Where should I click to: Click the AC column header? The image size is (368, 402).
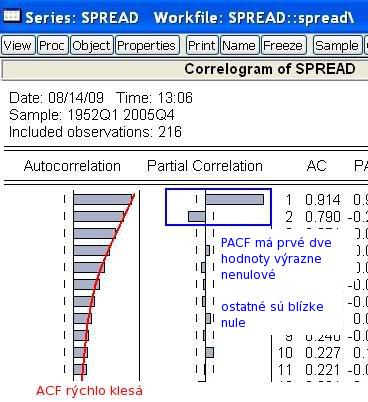coord(316,166)
